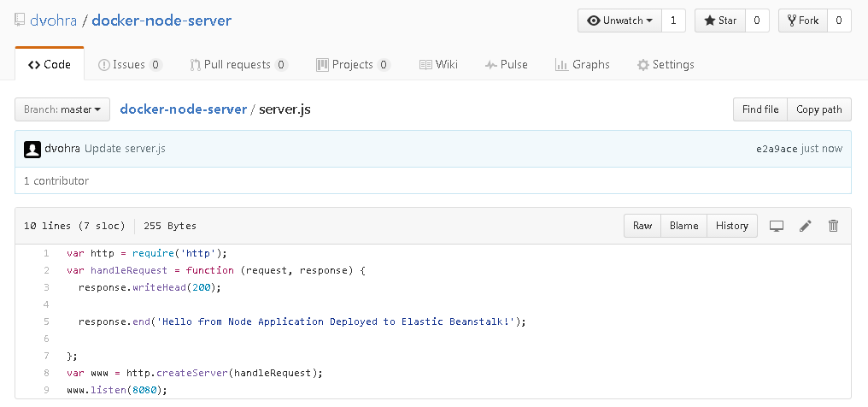
Task: Select line number 8
Action: (46, 373)
